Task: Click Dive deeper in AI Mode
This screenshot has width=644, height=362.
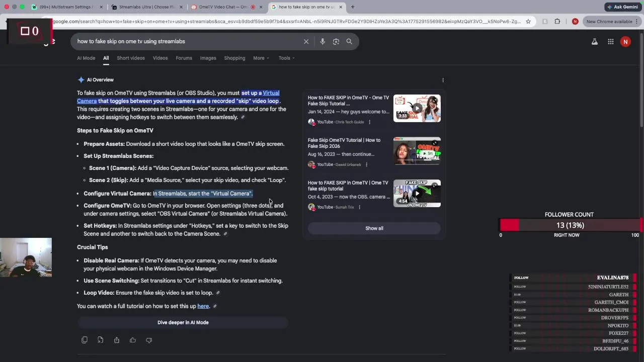Action: tap(183, 322)
